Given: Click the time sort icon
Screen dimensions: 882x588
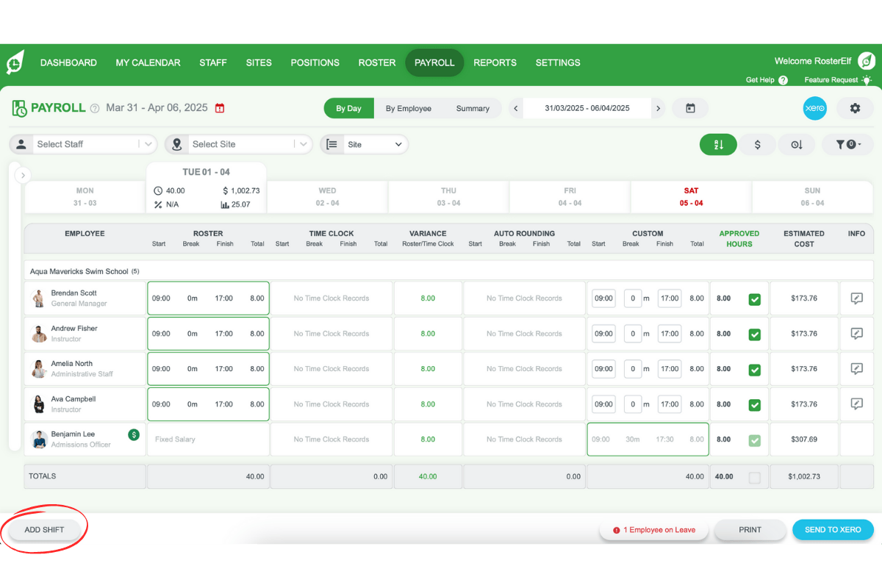Looking at the screenshot, I should [797, 144].
